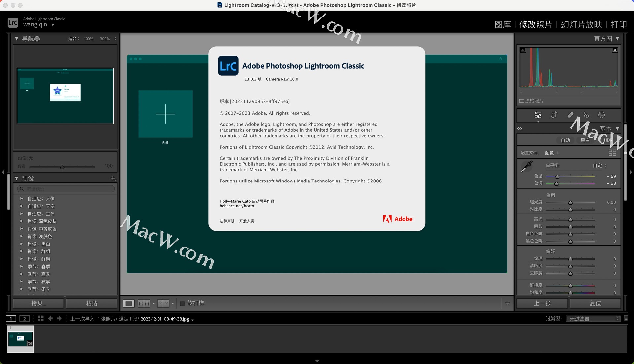Select the Compare view (RA) icon
This screenshot has width=634, height=364.
[x=144, y=303]
